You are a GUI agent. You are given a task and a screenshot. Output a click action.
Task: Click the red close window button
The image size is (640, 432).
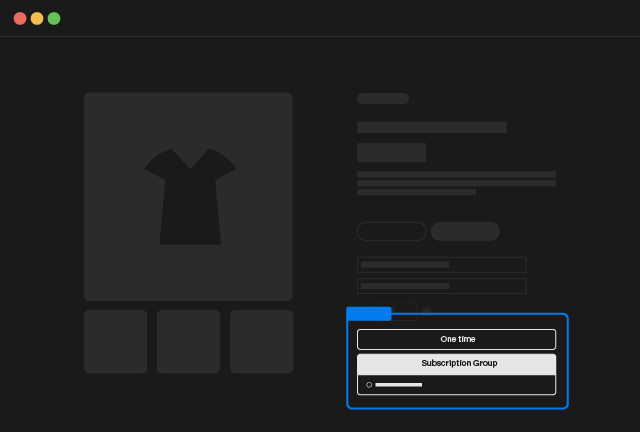pos(20,18)
